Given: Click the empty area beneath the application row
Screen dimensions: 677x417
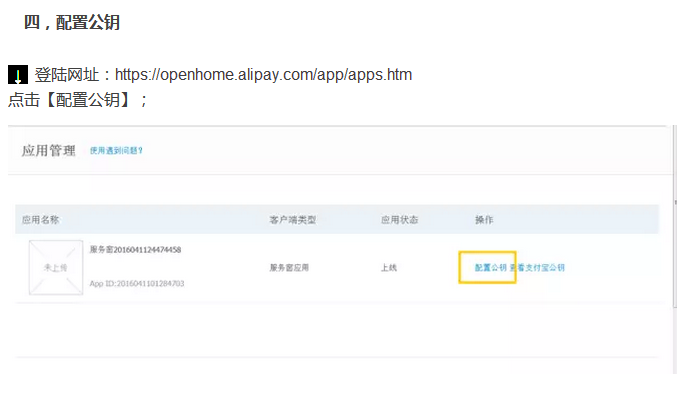Looking at the screenshot, I should click(x=337, y=330).
